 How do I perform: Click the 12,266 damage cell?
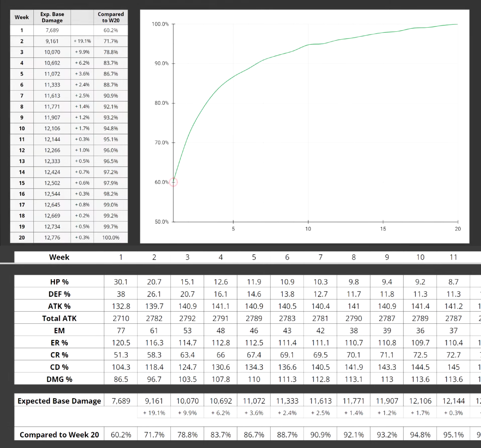52,150
